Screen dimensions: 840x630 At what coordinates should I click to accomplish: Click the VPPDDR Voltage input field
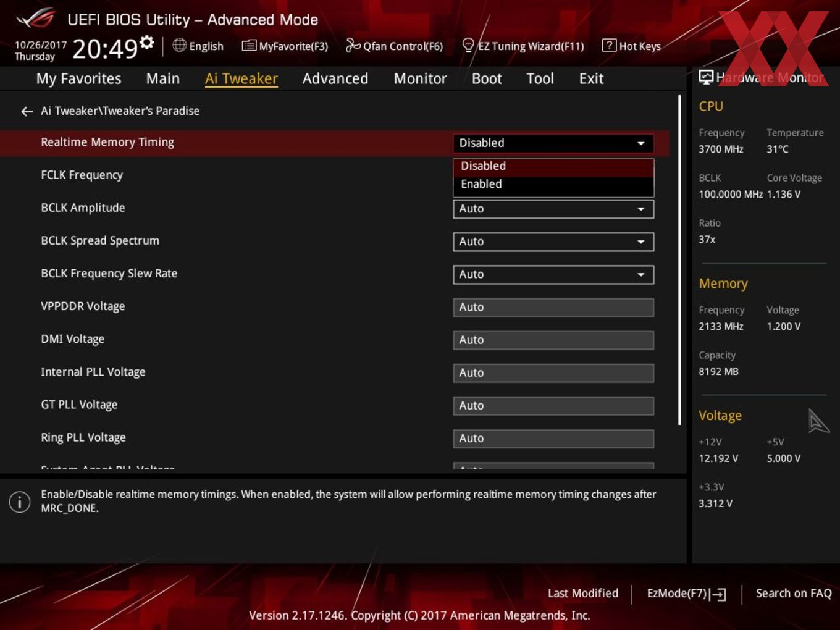pos(553,307)
